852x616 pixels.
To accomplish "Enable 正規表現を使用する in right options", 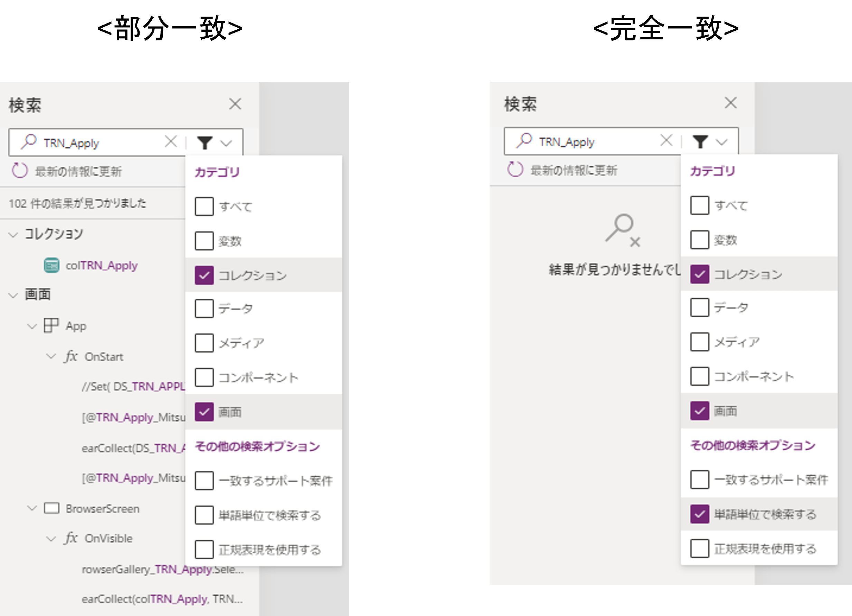I will pos(700,548).
